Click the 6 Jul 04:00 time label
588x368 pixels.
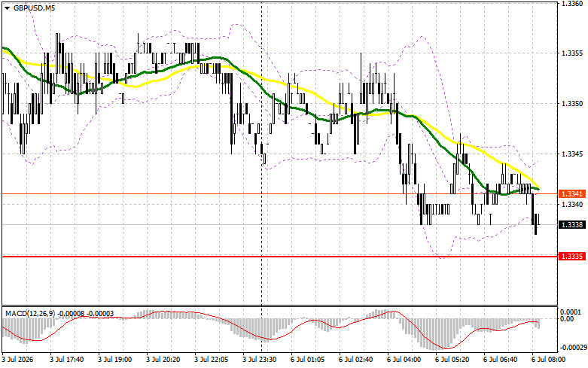point(404,360)
